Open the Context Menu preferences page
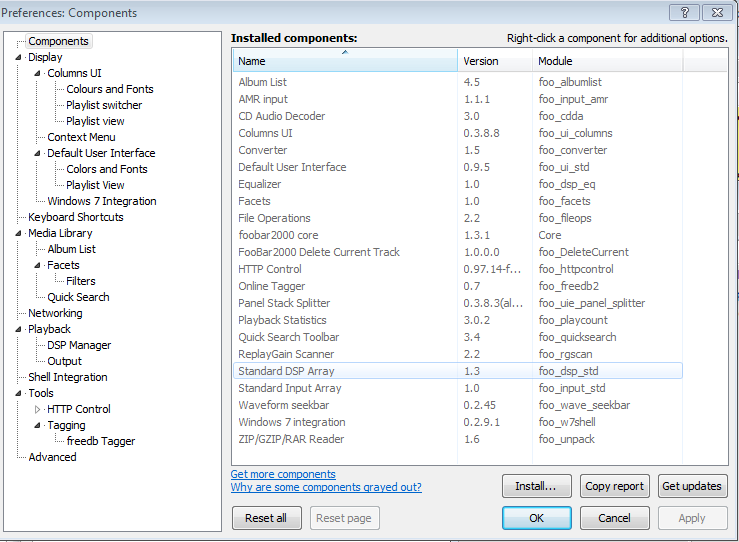Screen dimensions: 739x542 [82, 138]
